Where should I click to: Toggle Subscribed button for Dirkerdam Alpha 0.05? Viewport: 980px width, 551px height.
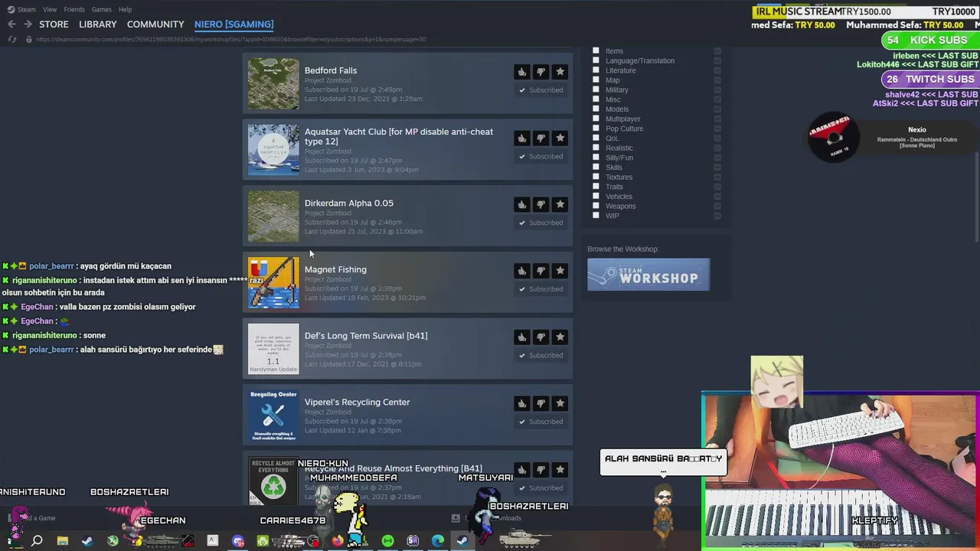(541, 223)
